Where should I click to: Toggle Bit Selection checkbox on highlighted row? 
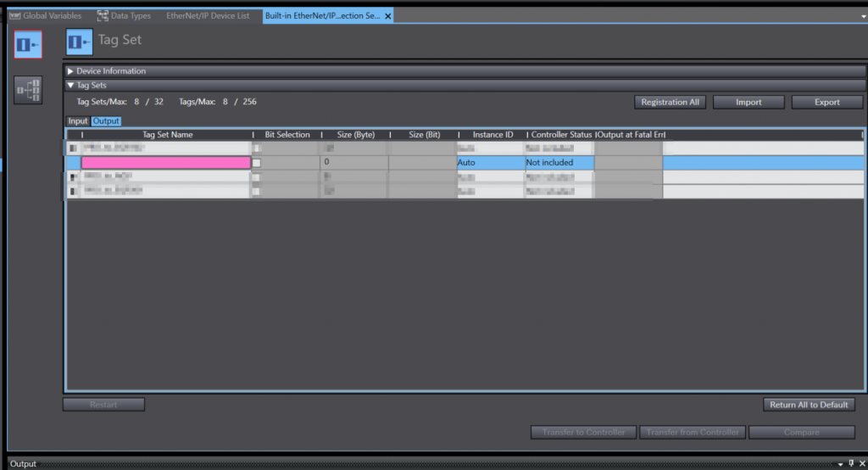pyautogui.click(x=257, y=162)
